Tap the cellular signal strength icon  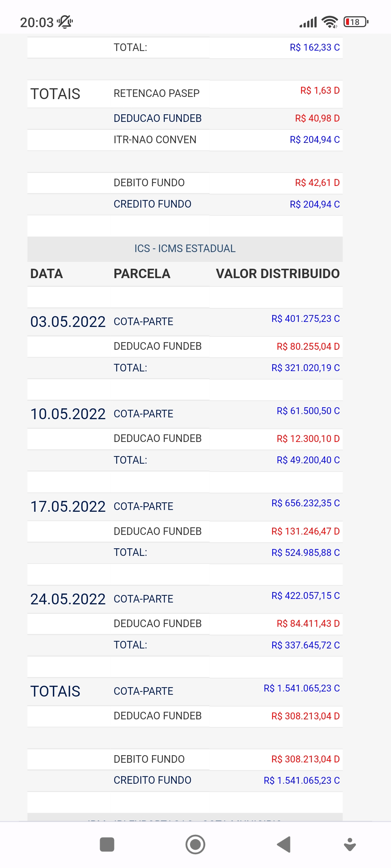pyautogui.click(x=308, y=22)
